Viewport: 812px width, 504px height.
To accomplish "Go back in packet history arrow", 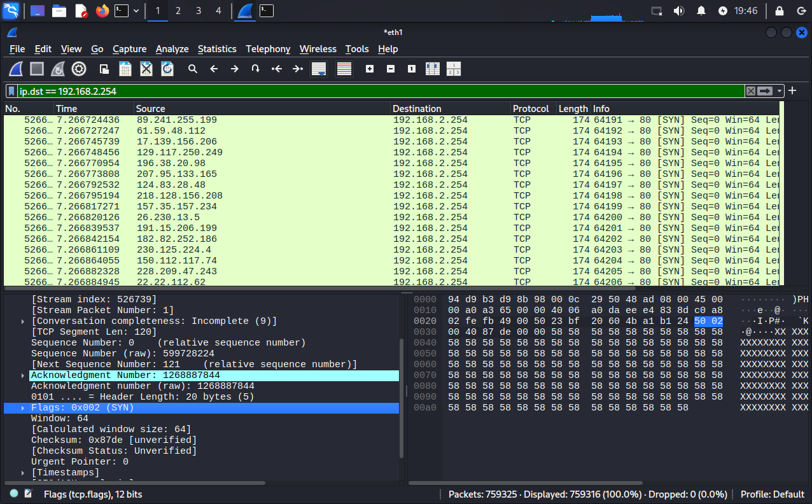I will pos(214,69).
